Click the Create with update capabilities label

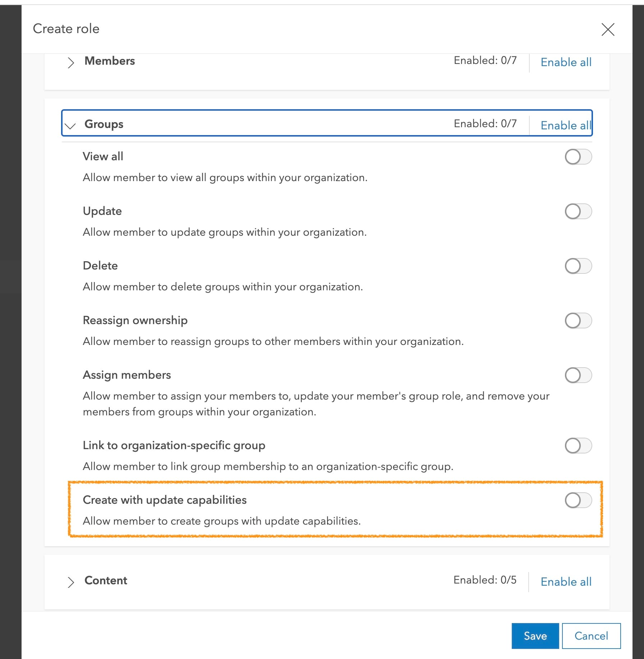click(165, 500)
